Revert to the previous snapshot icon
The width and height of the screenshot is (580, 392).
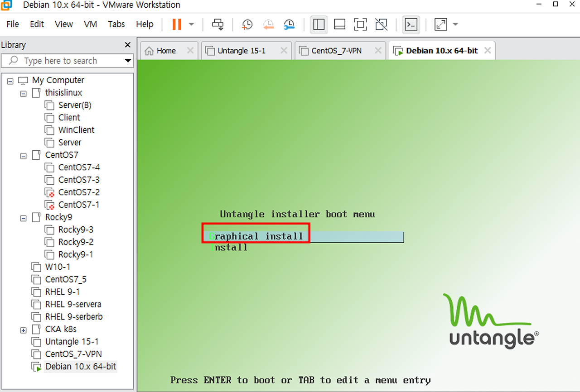click(x=268, y=24)
